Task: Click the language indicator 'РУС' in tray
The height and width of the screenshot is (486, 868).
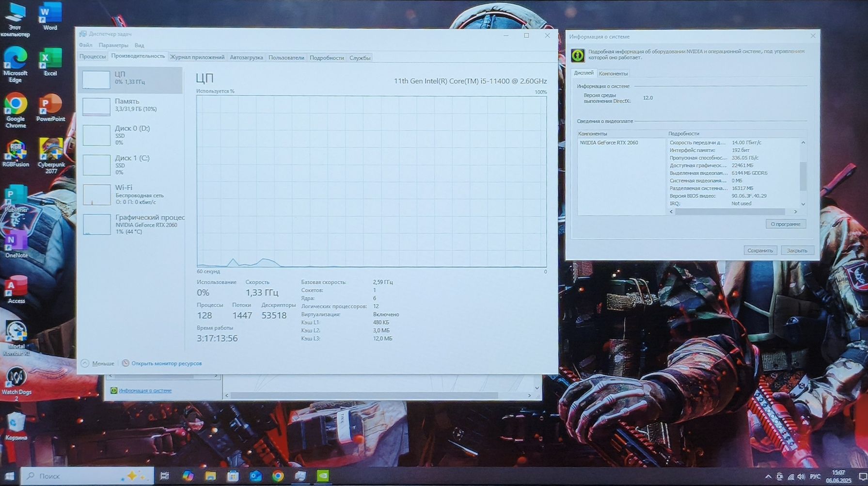Action: pos(816,476)
